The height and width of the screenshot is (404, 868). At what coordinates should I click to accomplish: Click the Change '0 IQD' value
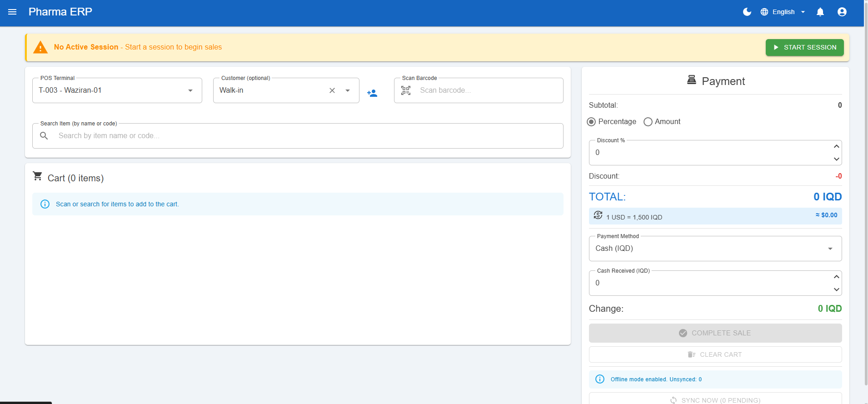pyautogui.click(x=830, y=309)
